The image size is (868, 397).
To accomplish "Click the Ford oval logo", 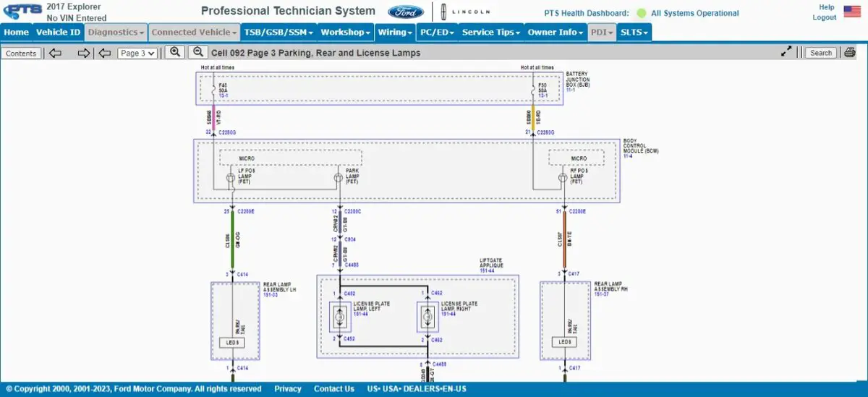I will [x=405, y=12].
